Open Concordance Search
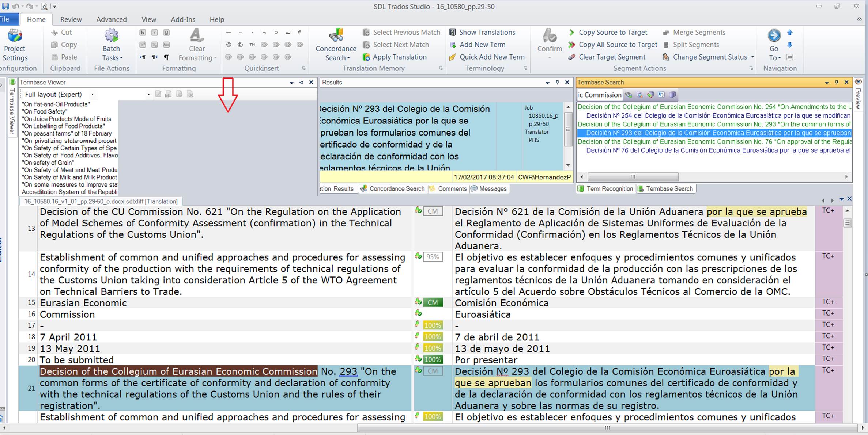 [336, 45]
